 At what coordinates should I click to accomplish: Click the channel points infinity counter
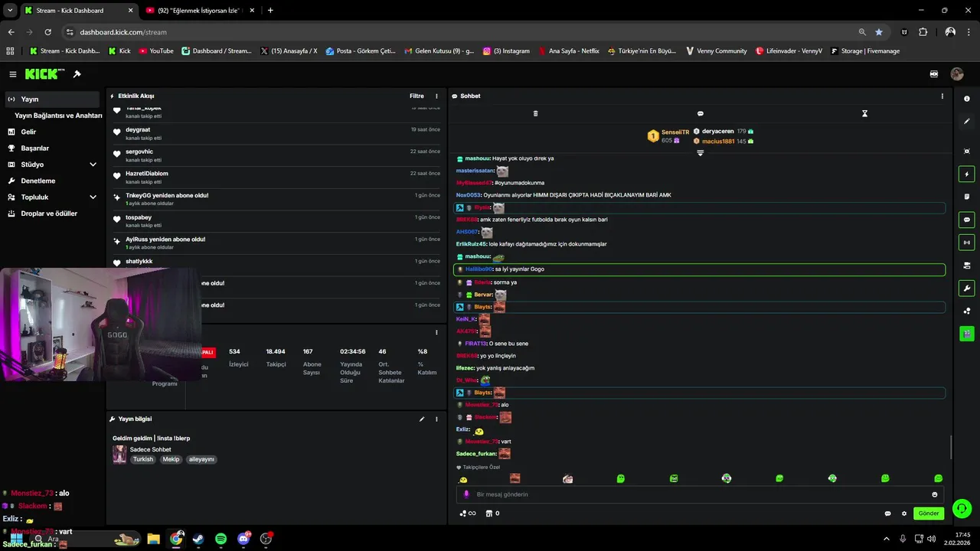468,514
